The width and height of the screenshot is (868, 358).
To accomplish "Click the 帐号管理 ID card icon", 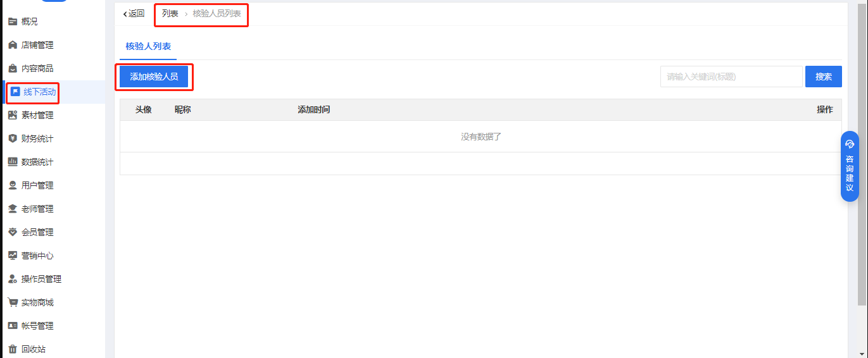I will 13,326.
